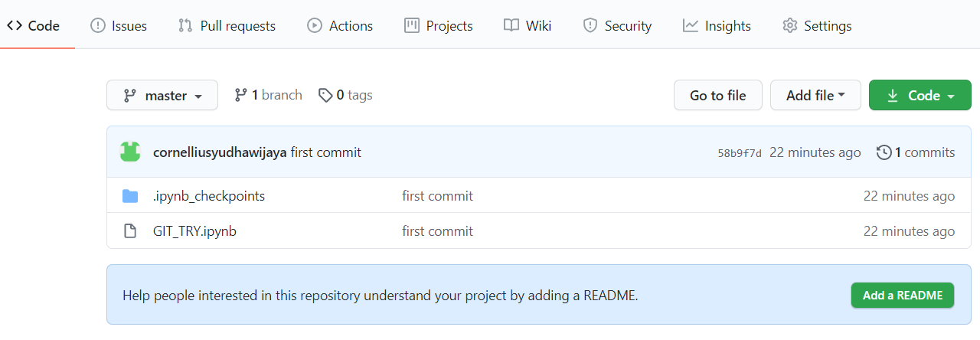
Task: Expand the green Code download dropdown
Action: point(920,96)
